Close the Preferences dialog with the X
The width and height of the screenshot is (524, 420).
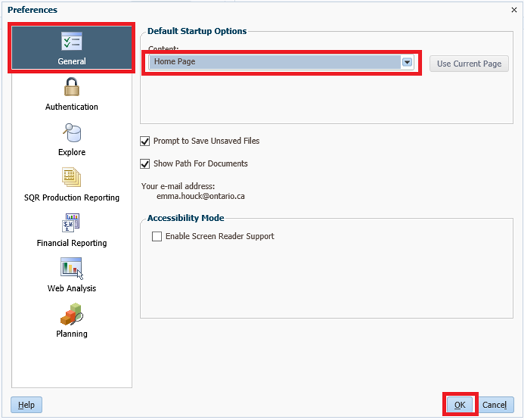pos(514,9)
